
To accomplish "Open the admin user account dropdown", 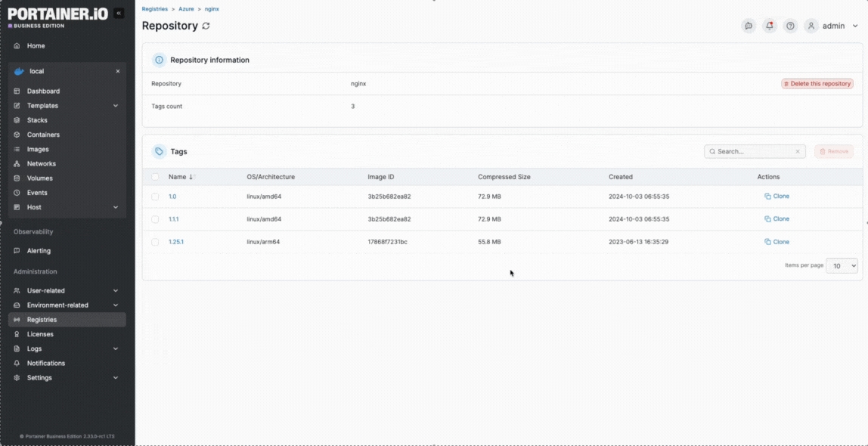I will 832,26.
